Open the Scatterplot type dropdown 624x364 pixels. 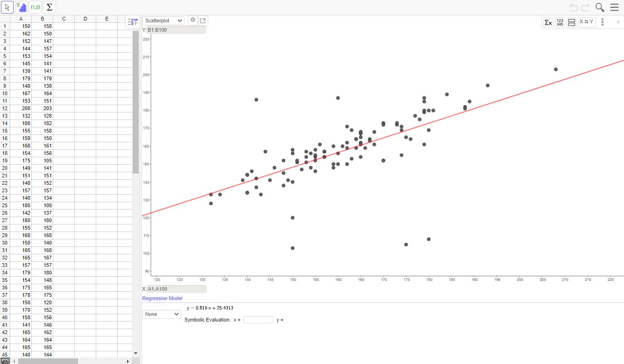click(163, 21)
